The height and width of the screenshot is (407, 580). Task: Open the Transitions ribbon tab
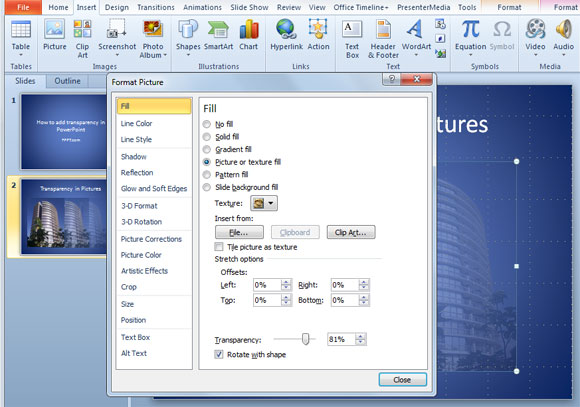click(156, 7)
